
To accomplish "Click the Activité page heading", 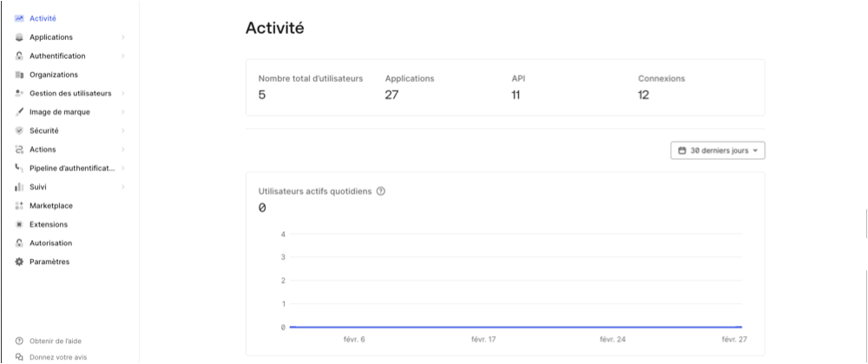I will pyautogui.click(x=274, y=29).
